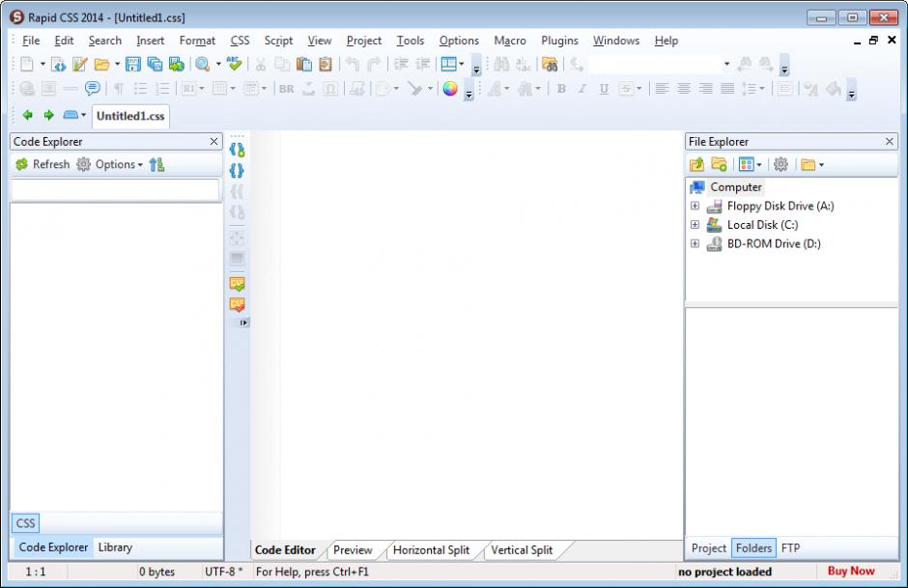This screenshot has height=588, width=908.
Task: Switch to the Horizontal Split tab
Action: point(431,549)
